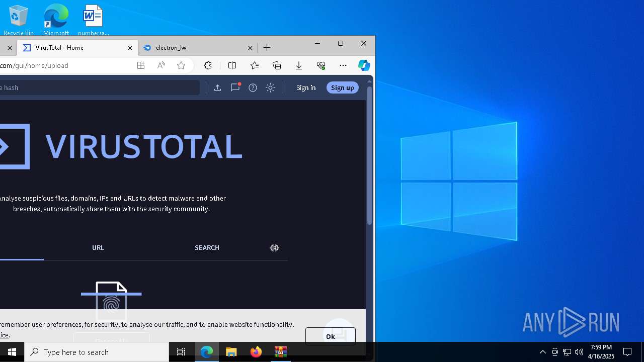Open the numbersa Word document on desktop
The height and width of the screenshot is (362, 644).
pos(93,20)
